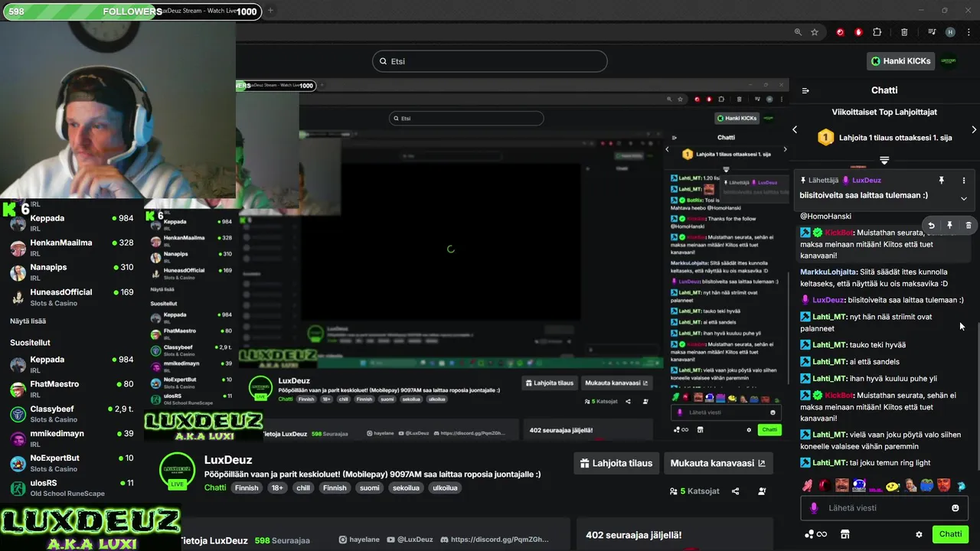Insert the green Pepe frog quick emote
The width and height of the screenshot is (980, 551).
point(927,485)
